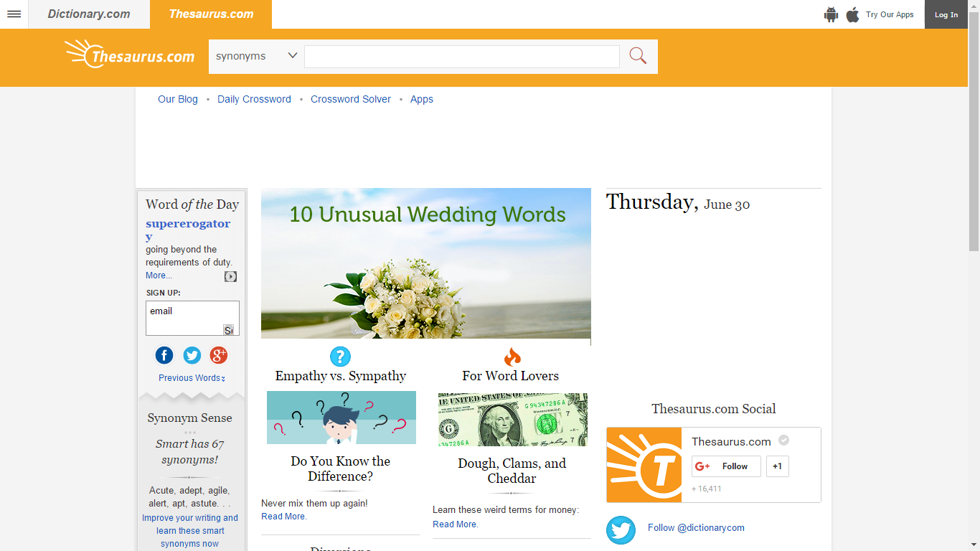The height and width of the screenshot is (551, 980).
Task: Play the Word of the Day pronunciation
Action: 230,275
